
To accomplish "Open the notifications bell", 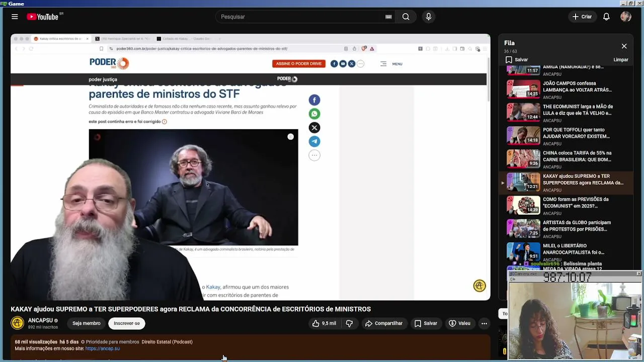I will (x=606, y=17).
